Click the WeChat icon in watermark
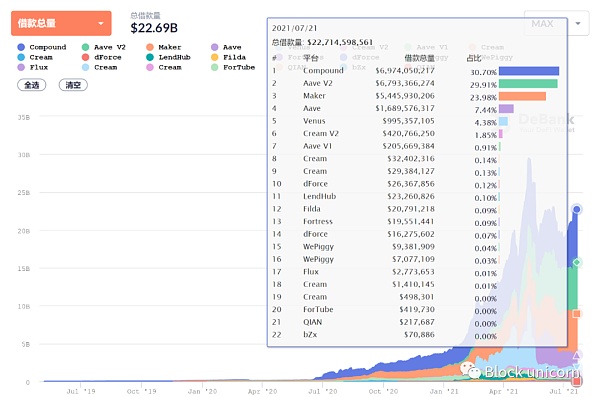 point(470,370)
